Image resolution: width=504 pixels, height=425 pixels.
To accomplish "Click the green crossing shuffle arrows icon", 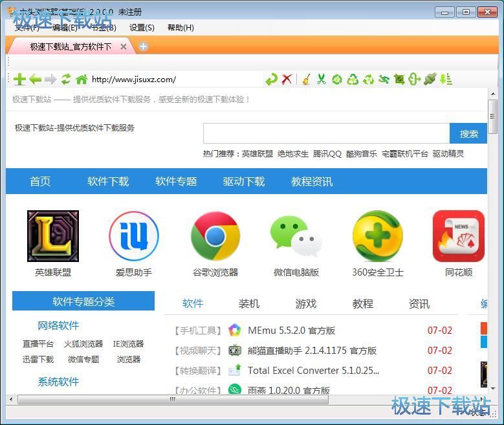I will [x=384, y=79].
